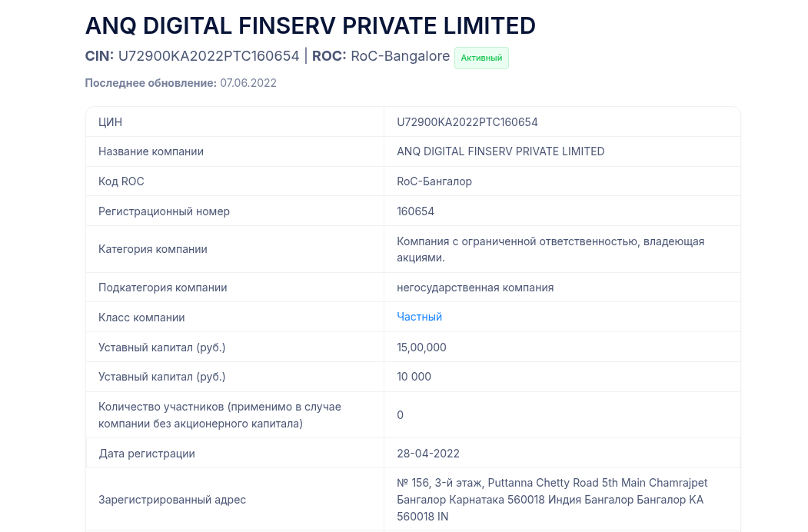Screen dimensions: 808x532
Task: Click the "RoC-Бангалор" table value
Action: [434, 181]
